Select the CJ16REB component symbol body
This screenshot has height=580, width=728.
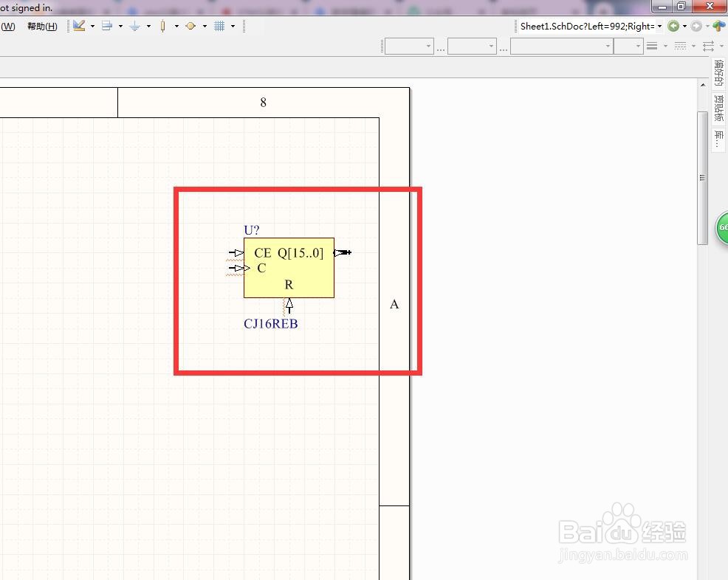tap(289, 268)
